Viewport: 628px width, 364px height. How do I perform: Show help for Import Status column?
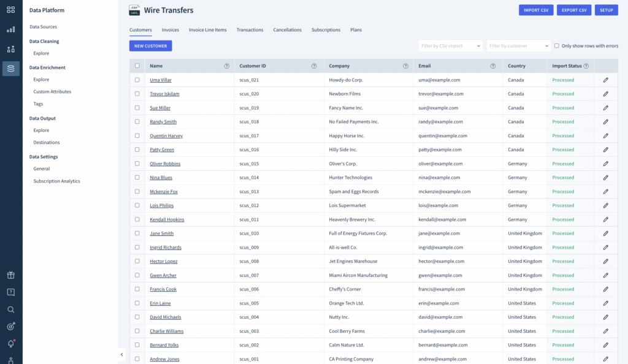586,66
